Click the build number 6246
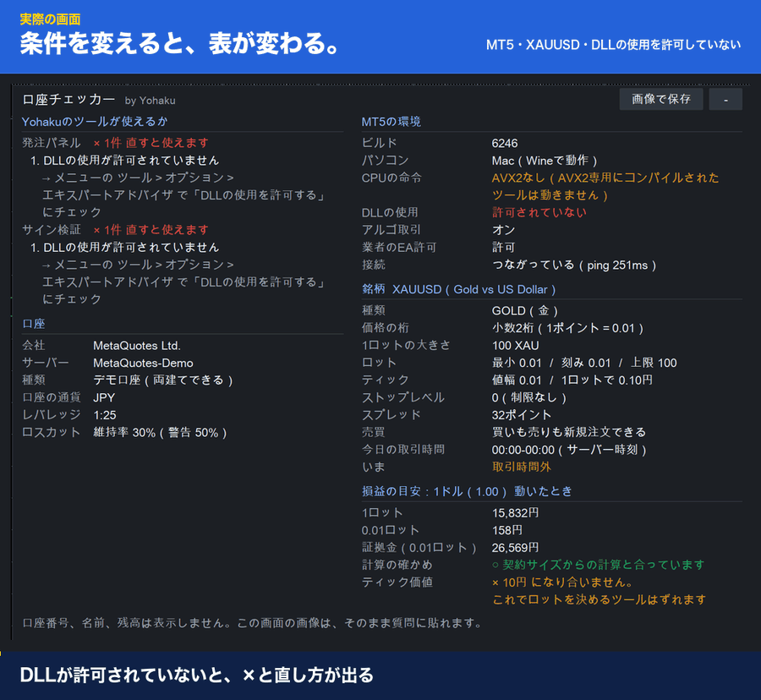This screenshot has height=700, width=761. (505, 143)
